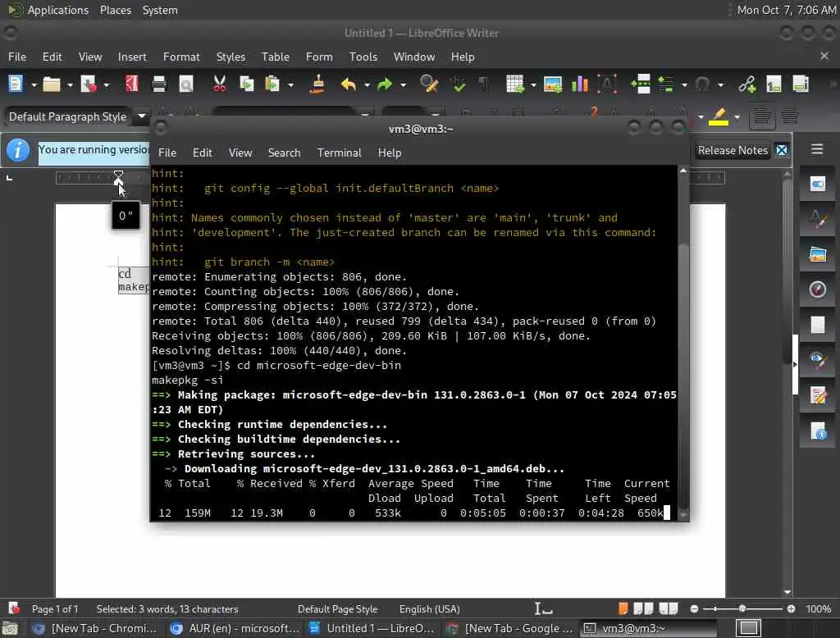The image size is (840, 638).
Task: Click the Paste clipboard icon
Action: tap(272, 84)
